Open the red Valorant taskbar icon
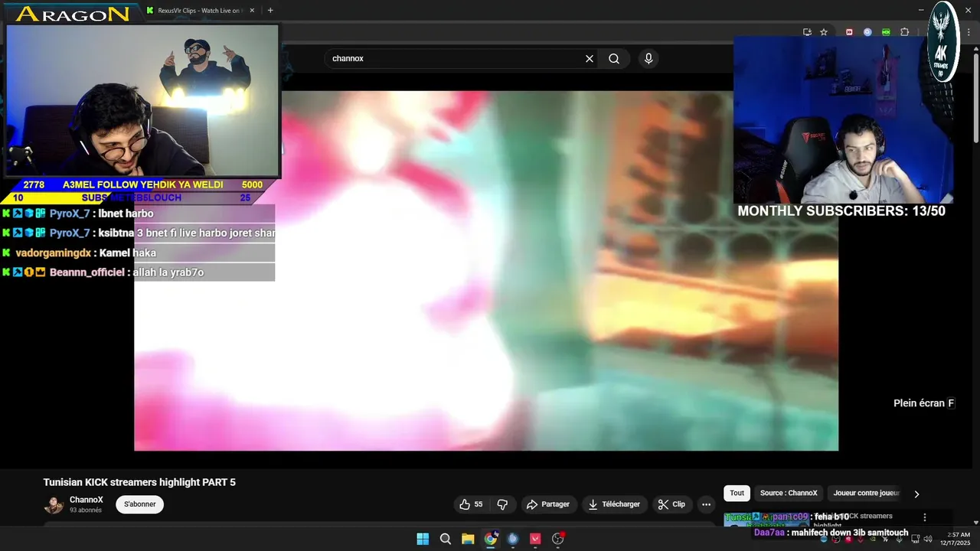The width and height of the screenshot is (980, 551). pos(535,539)
